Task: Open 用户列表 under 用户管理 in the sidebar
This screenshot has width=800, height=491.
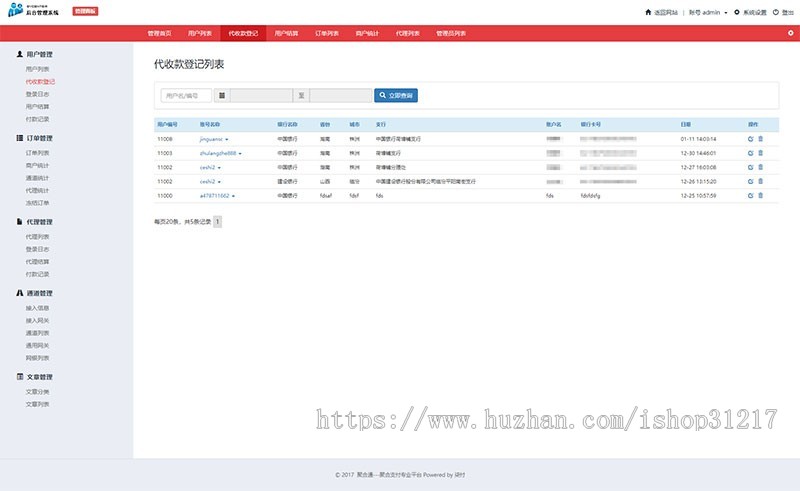Action: (x=37, y=69)
